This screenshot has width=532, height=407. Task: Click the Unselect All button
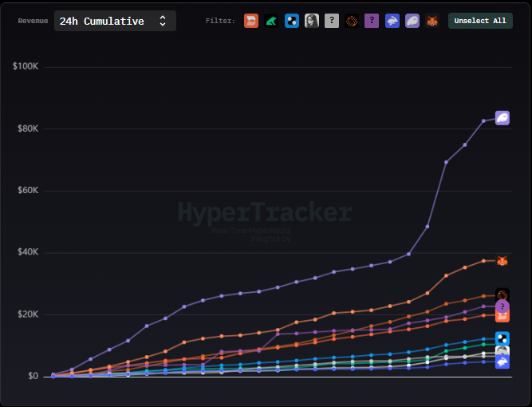[480, 21]
